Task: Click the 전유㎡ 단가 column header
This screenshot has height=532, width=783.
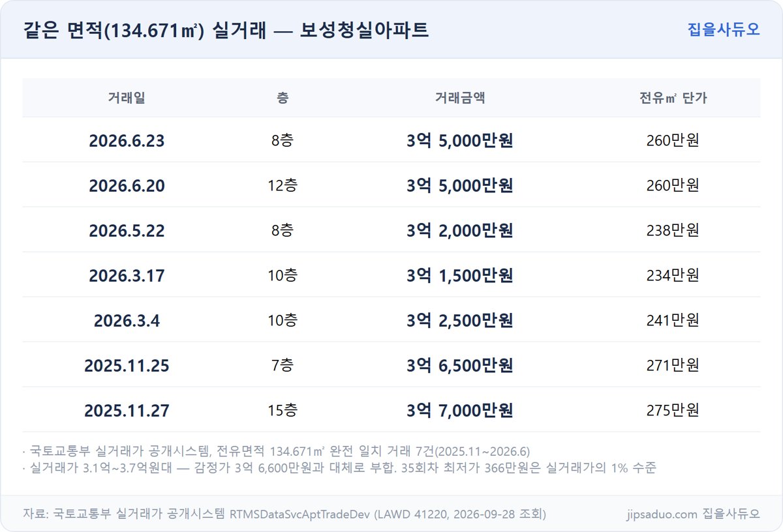Action: click(x=673, y=98)
